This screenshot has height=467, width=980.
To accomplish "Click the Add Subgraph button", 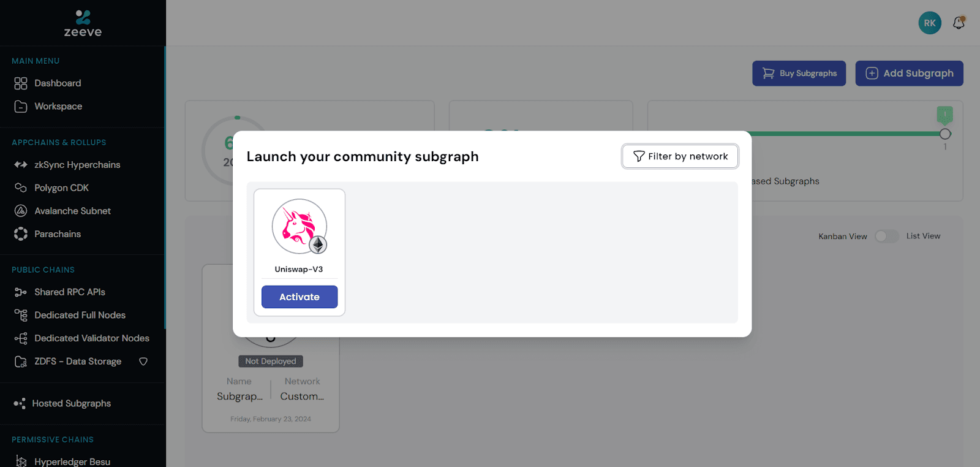I will point(909,74).
